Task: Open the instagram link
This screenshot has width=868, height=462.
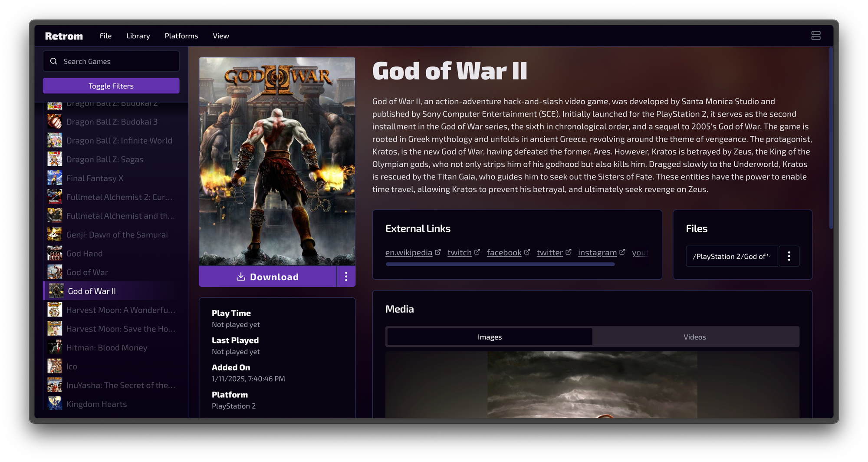Action: tap(597, 252)
